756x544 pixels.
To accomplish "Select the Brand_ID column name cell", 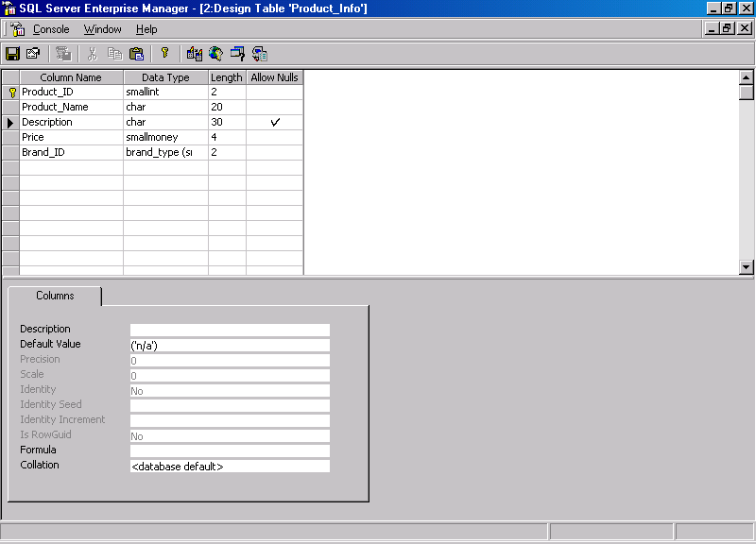I will (x=72, y=152).
